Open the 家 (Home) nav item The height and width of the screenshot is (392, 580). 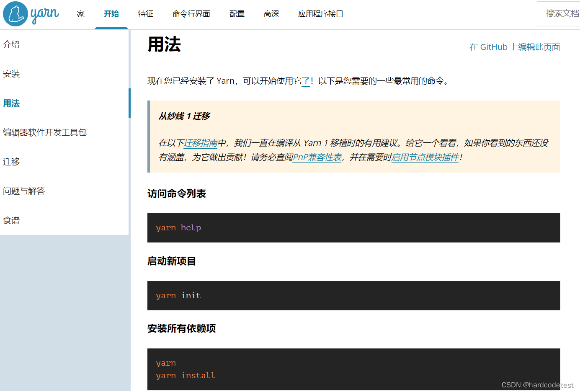81,14
